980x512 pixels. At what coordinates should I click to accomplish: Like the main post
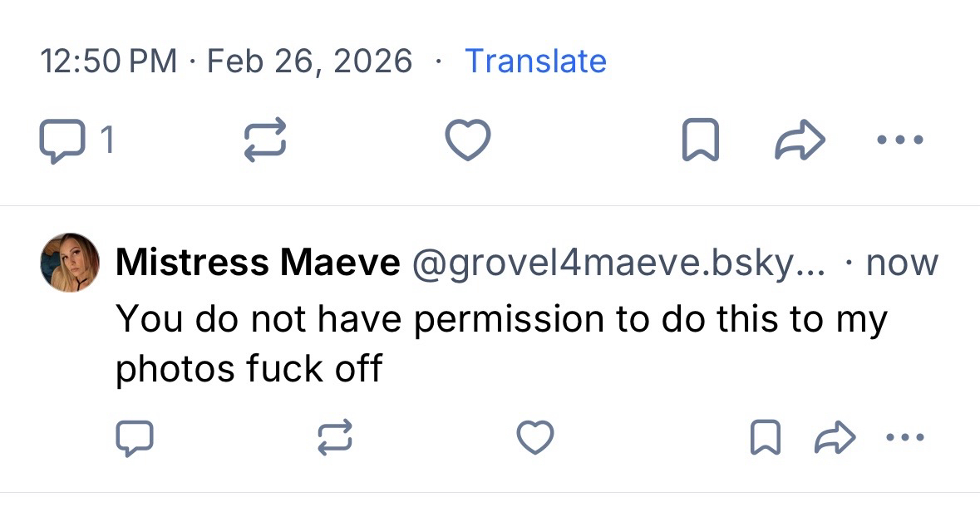(468, 140)
